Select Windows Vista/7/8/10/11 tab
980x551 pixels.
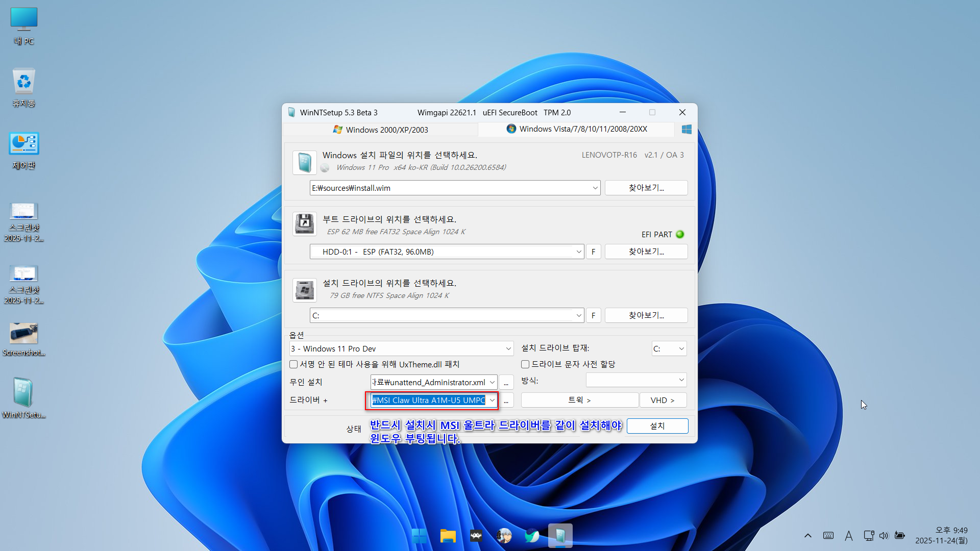tap(577, 129)
